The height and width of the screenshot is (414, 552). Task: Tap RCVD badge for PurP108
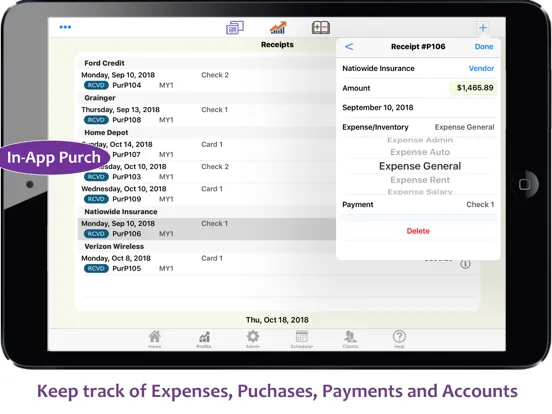(96, 120)
